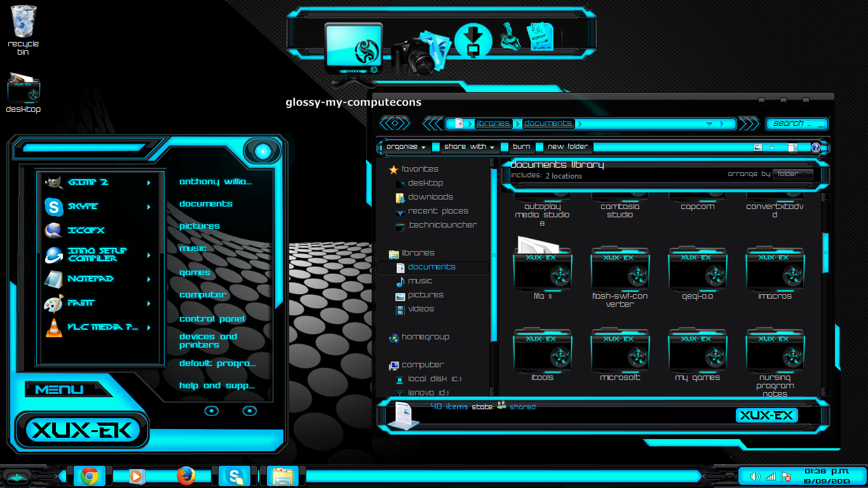Open the Recycle Bin desktop icon
The width and height of the screenshot is (868, 488).
[x=24, y=29]
